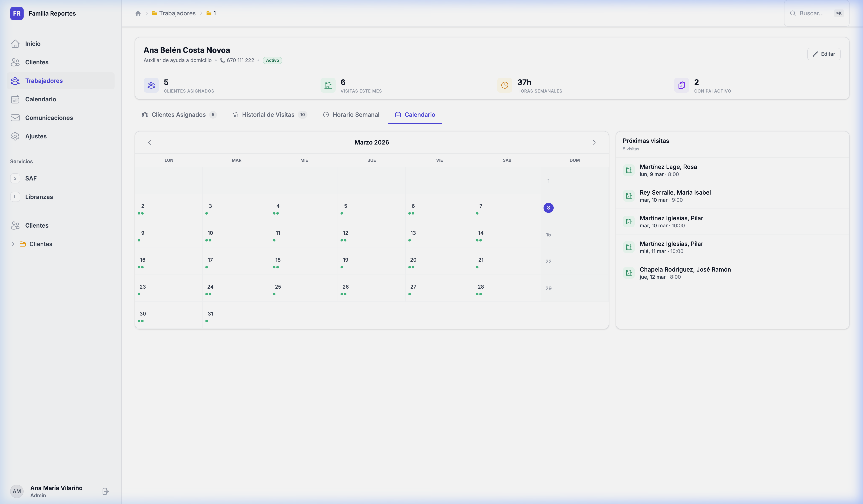Open the Calendario section from the sidebar
The image size is (863, 504).
click(15, 99)
